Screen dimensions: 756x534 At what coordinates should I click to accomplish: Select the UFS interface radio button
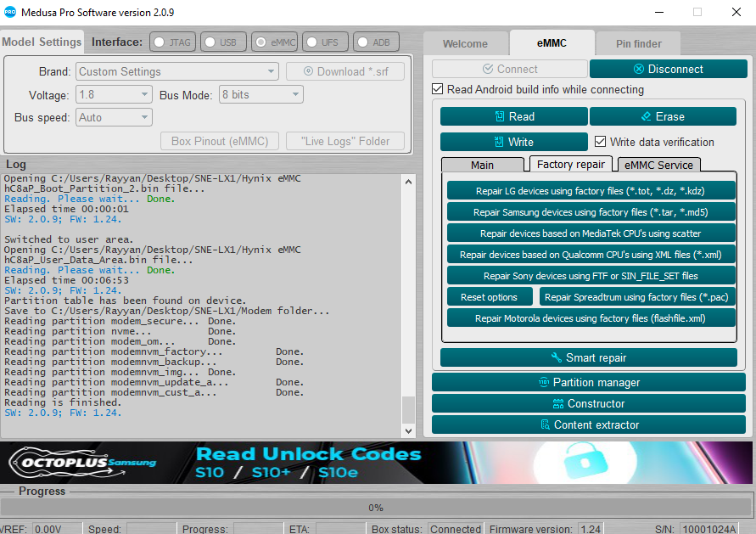coord(312,42)
